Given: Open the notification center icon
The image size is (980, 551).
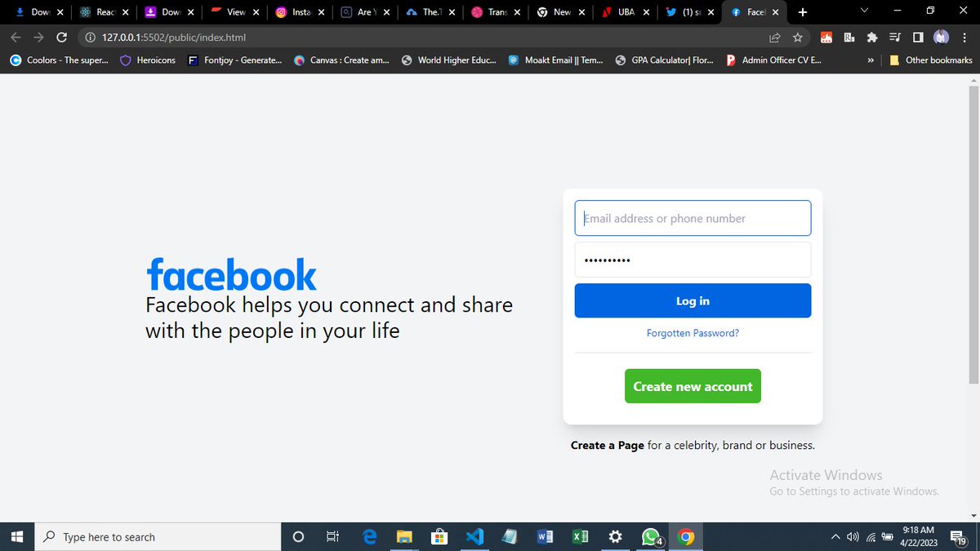Looking at the screenshot, I should coord(960,537).
